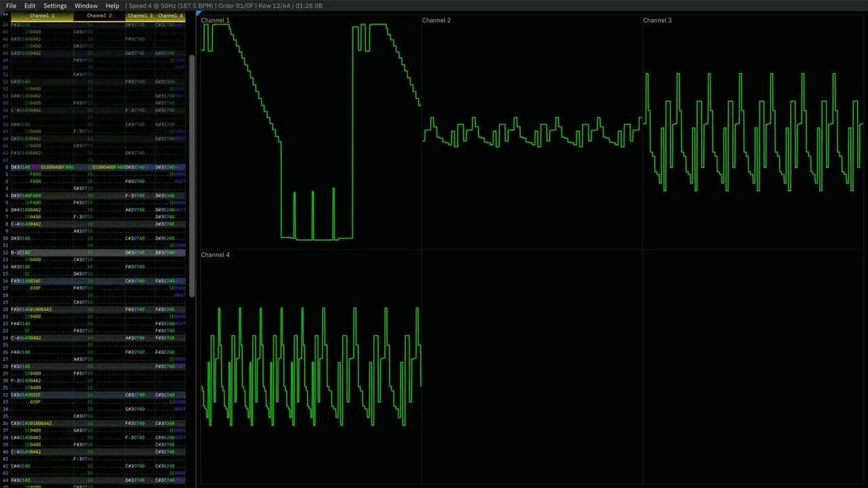
Task: Select the Channel 3 oscilloscope label
Action: (657, 20)
